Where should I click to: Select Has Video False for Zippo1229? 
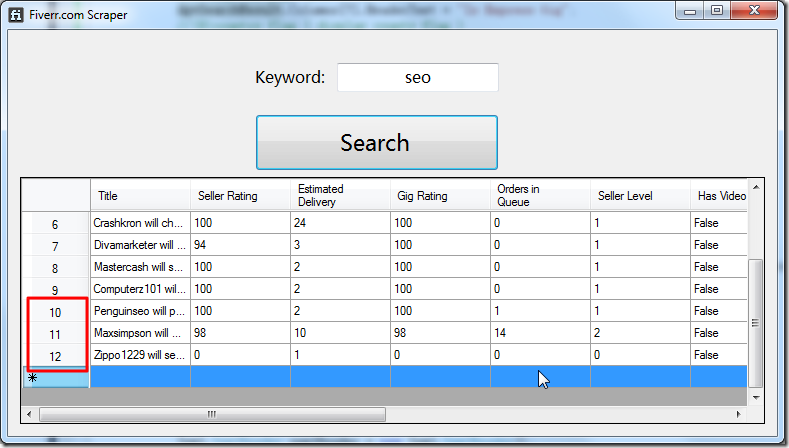(x=719, y=355)
